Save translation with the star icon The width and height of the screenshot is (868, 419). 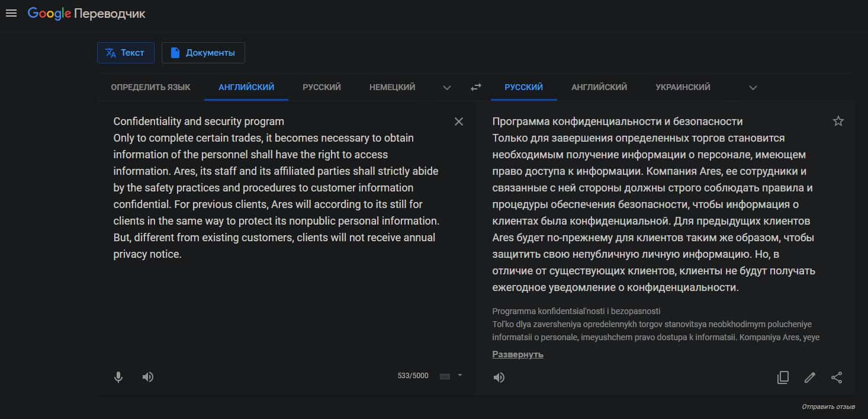(838, 121)
